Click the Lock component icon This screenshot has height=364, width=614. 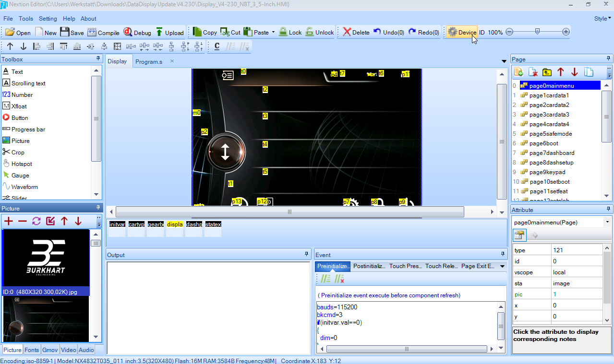tap(290, 33)
